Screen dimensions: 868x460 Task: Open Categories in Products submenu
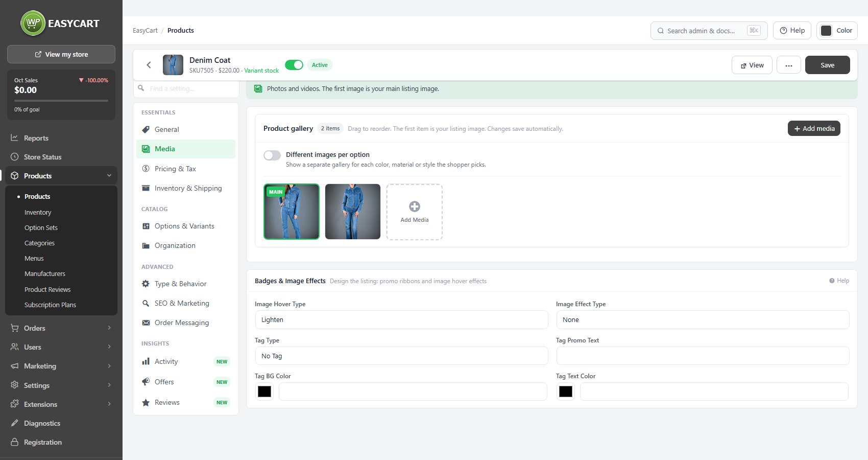(x=39, y=243)
